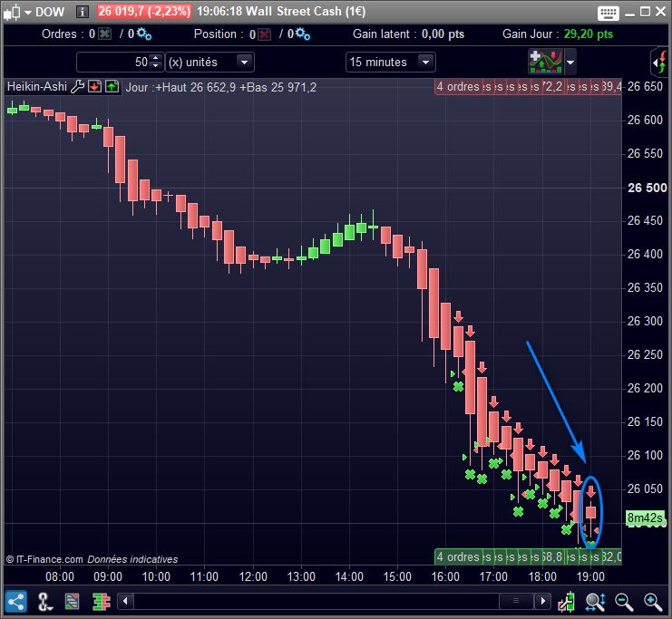Screen dimensions: 672x619
Task: Open the orders list icon
Action: (x=72, y=602)
